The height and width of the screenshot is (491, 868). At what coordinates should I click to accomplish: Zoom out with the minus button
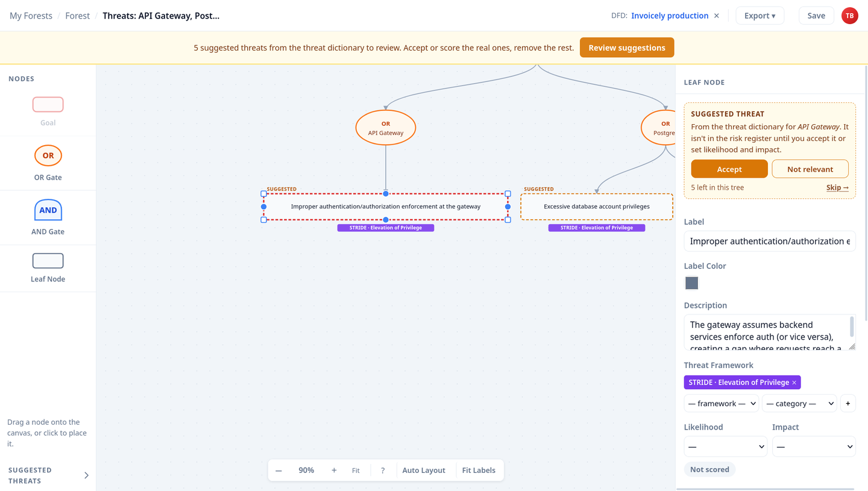point(278,471)
